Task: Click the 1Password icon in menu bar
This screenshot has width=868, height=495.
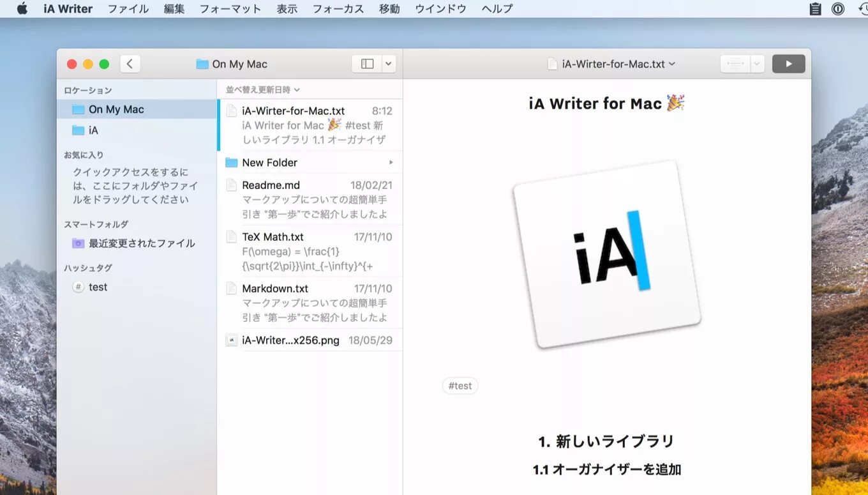Action: 838,9
